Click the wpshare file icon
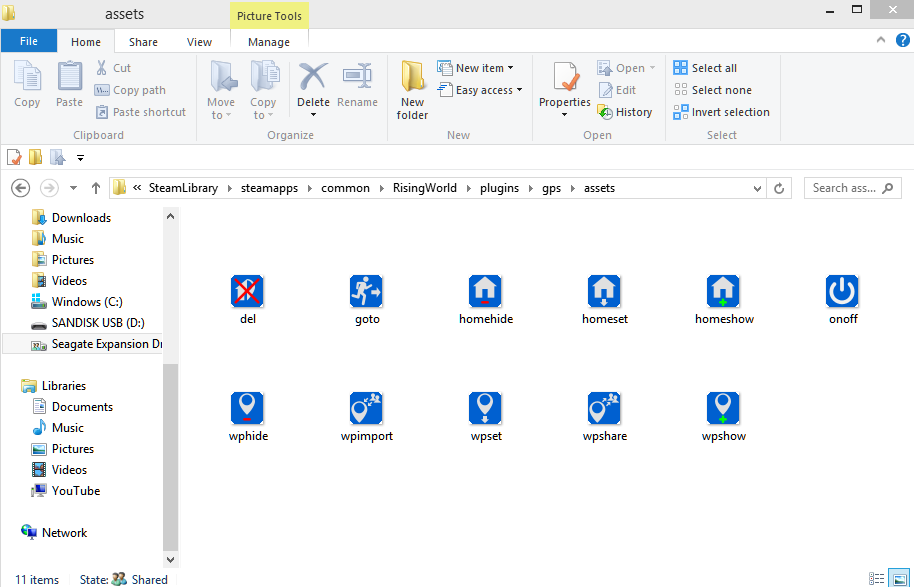The image size is (914, 587). (604, 409)
